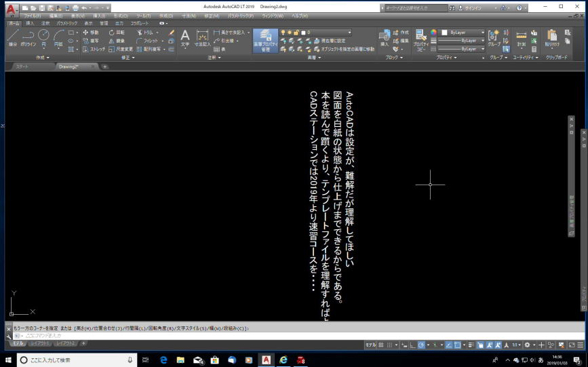Toggle polar tracking in status bar

pos(421,345)
